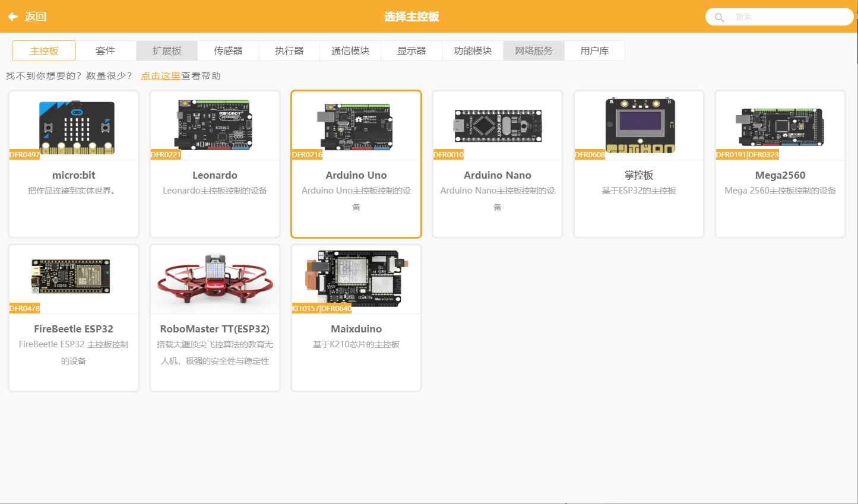The width and height of the screenshot is (858, 504).
Task: Select the 主控板 tab
Action: [x=44, y=50]
